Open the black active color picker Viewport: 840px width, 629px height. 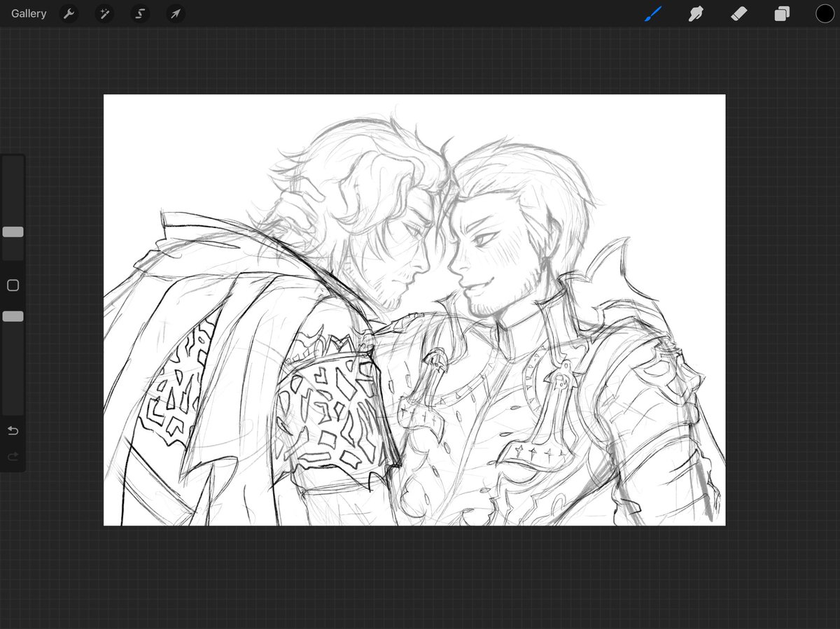(825, 13)
